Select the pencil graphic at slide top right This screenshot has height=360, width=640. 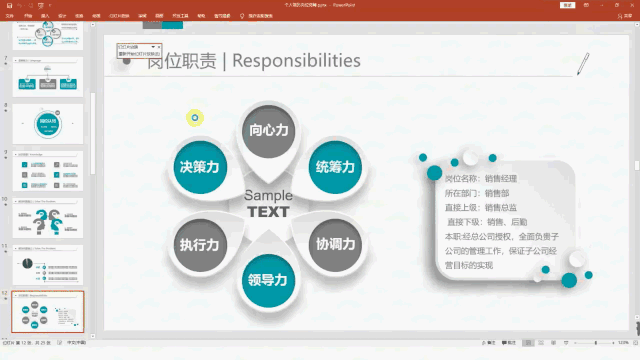pos(583,64)
